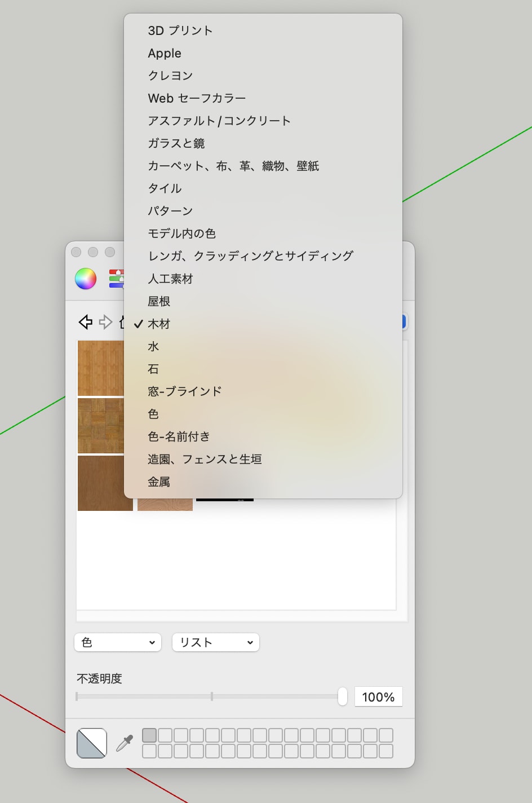Choose the タイル material category

click(x=164, y=188)
